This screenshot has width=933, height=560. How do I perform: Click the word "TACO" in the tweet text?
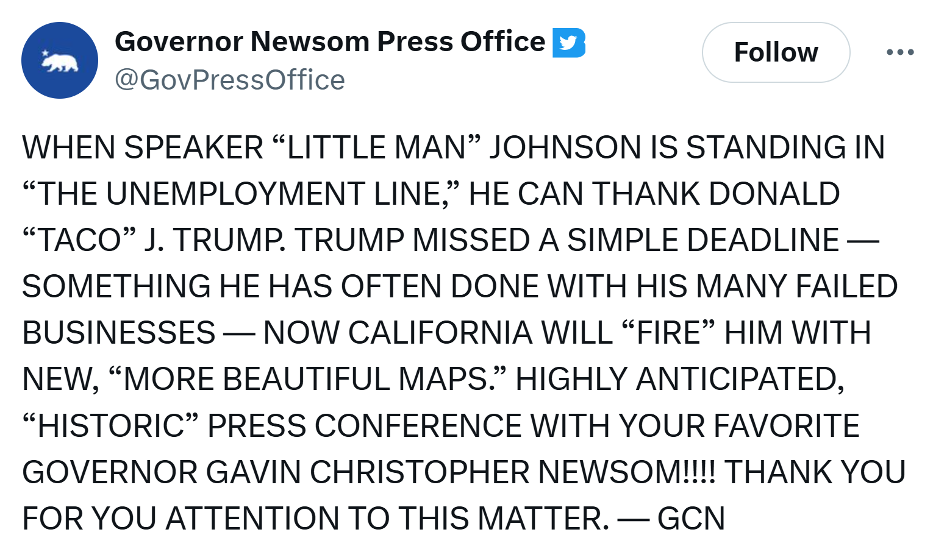click(80, 240)
